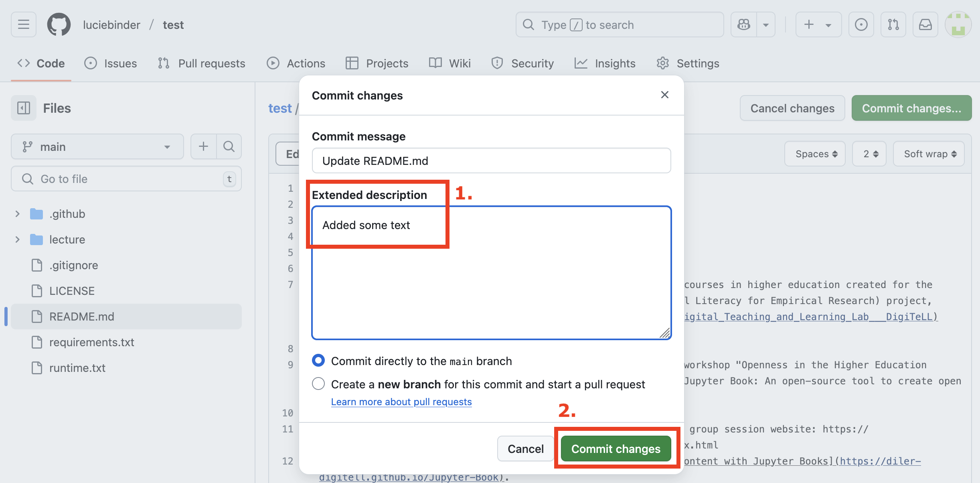Click the issues dashboard icon in the header
980x483 pixels.
[861, 24]
